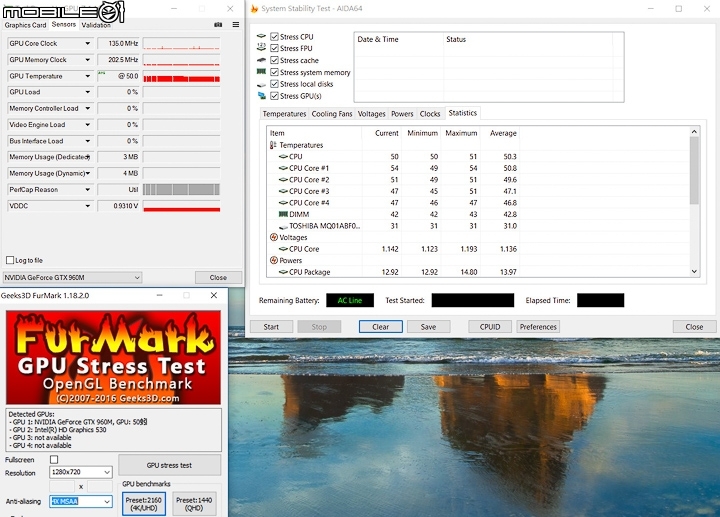Switch to the Powers tab
The height and width of the screenshot is (517, 720).
(402, 114)
